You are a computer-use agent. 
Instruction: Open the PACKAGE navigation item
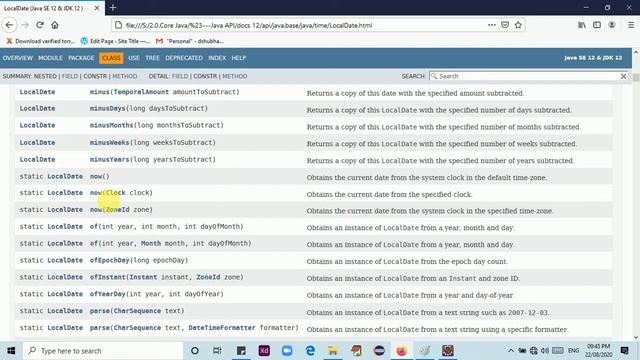(81, 58)
